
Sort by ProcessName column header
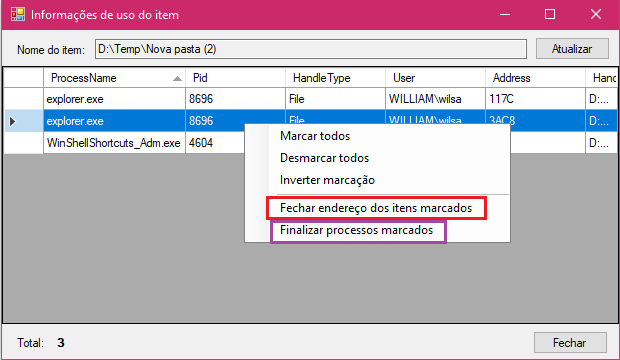[114, 78]
